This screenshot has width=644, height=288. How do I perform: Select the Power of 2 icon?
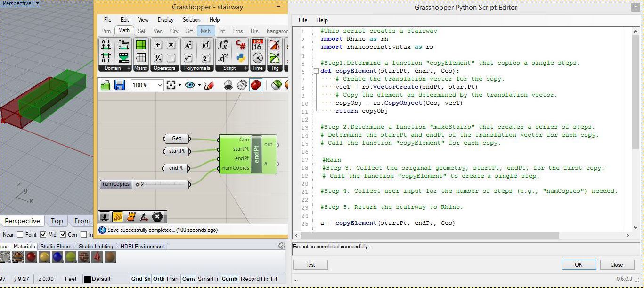tap(206, 58)
